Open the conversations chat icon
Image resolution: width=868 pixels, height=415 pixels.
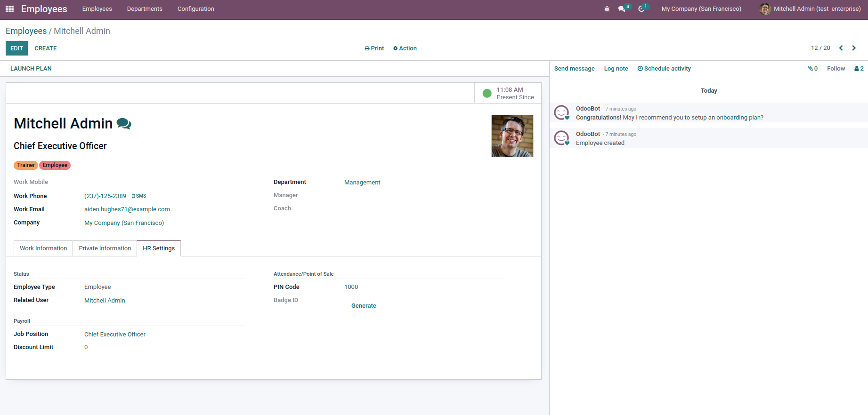pyautogui.click(x=622, y=9)
